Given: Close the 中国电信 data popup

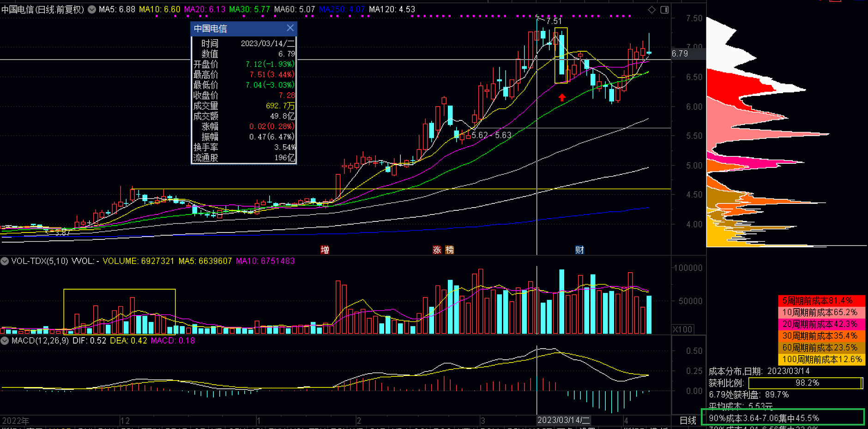Looking at the screenshot, I should pos(290,28).
